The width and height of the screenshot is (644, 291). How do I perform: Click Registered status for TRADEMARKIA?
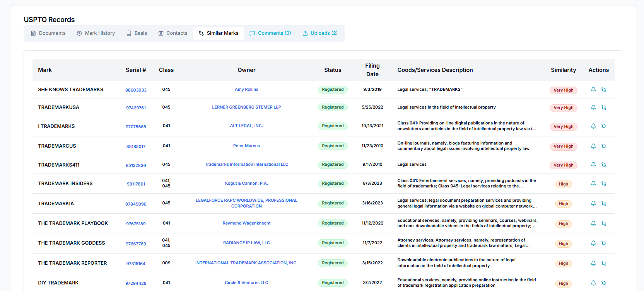pyautogui.click(x=333, y=203)
